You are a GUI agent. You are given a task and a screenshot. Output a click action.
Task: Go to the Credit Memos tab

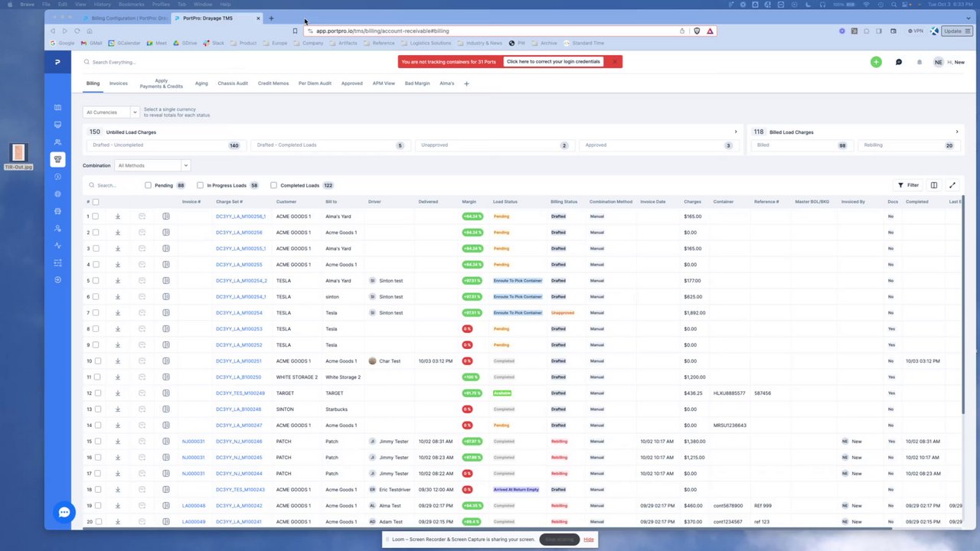point(273,83)
